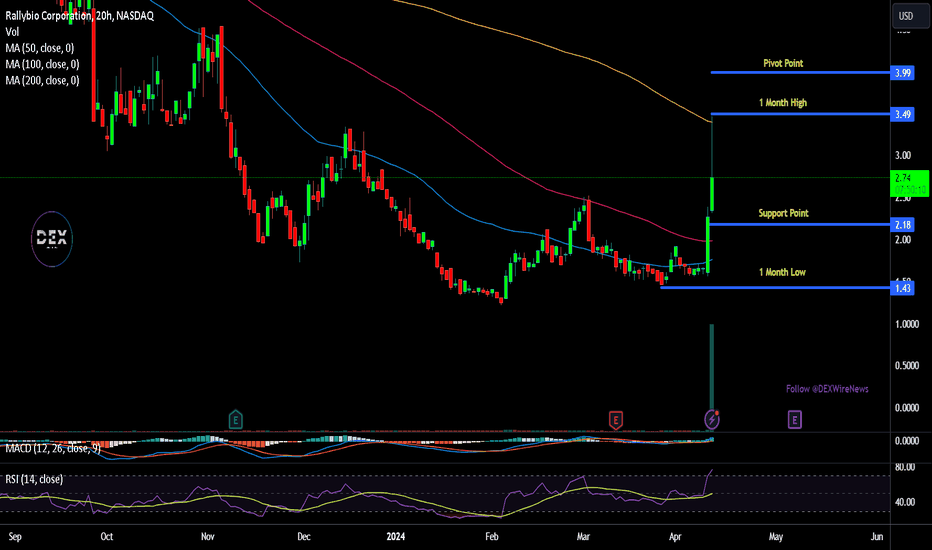932x550 pixels.
Task: Select the MA (100, close, 0) indicator label
Action: 42,64
